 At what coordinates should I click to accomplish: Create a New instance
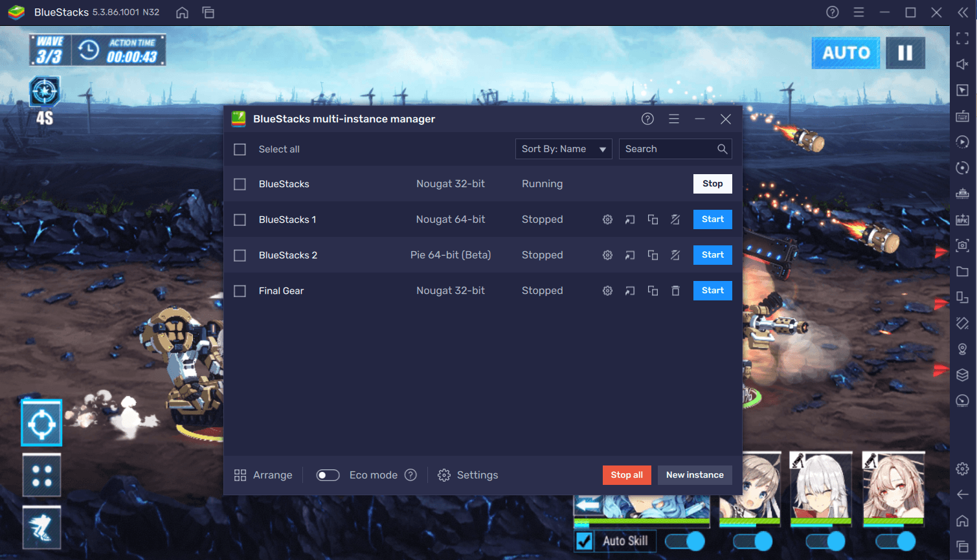click(x=695, y=475)
